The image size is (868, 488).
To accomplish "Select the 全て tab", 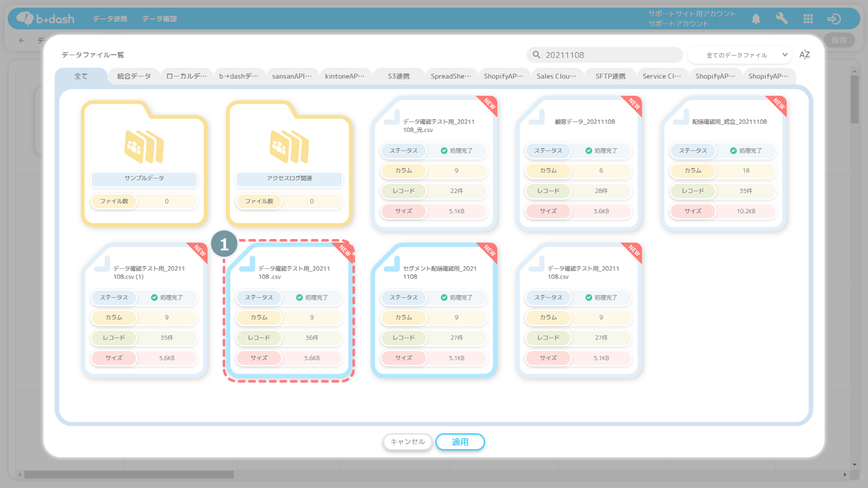I will pos(81,76).
